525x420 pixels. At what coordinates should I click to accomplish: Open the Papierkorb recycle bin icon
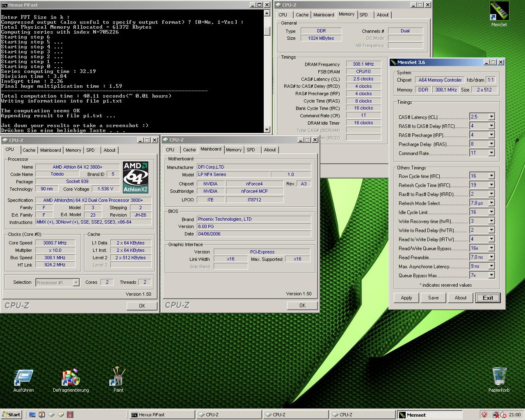coord(499,380)
